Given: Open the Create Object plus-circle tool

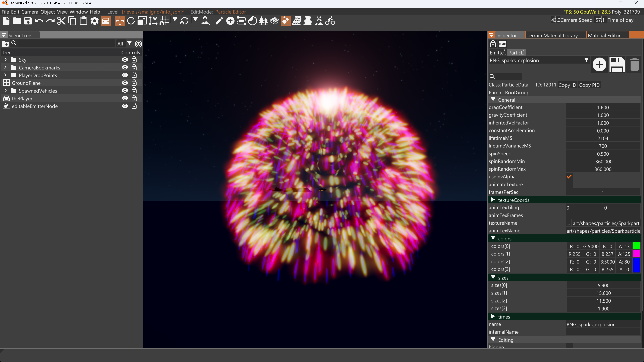Looking at the screenshot, I should [x=230, y=21].
